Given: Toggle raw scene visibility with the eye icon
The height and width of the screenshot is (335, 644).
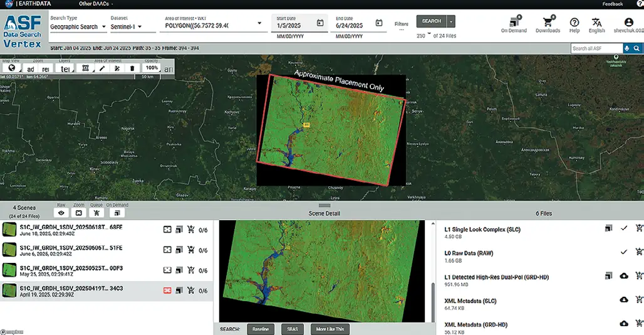Looking at the screenshot, I should click(61, 213).
